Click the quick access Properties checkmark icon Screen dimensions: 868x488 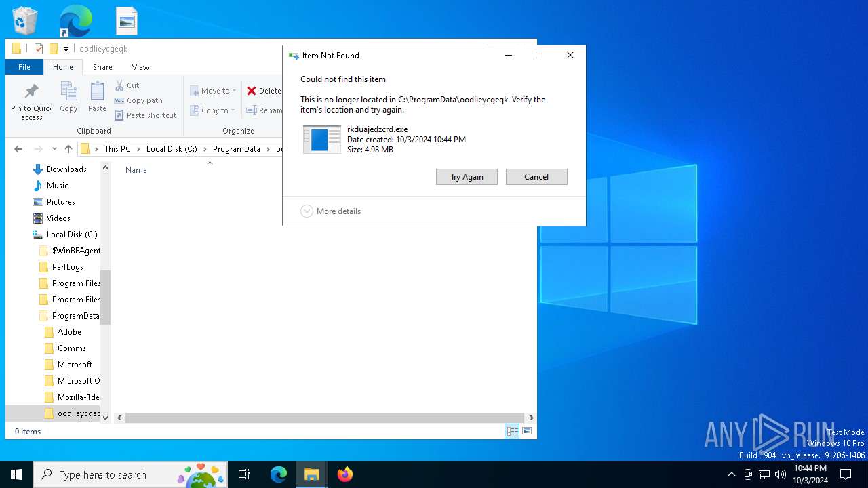tap(39, 49)
